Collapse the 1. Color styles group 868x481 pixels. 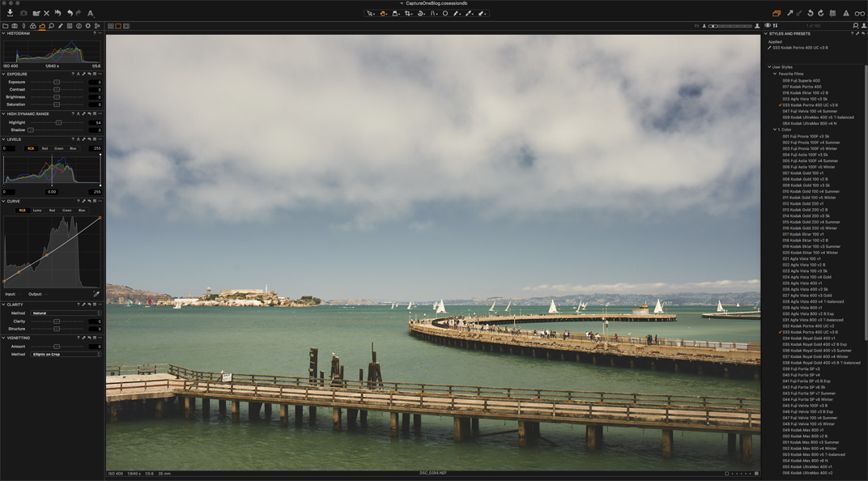774,130
